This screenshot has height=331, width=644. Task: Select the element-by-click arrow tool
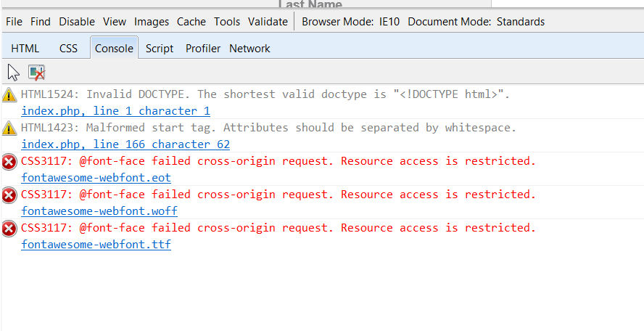(x=14, y=73)
